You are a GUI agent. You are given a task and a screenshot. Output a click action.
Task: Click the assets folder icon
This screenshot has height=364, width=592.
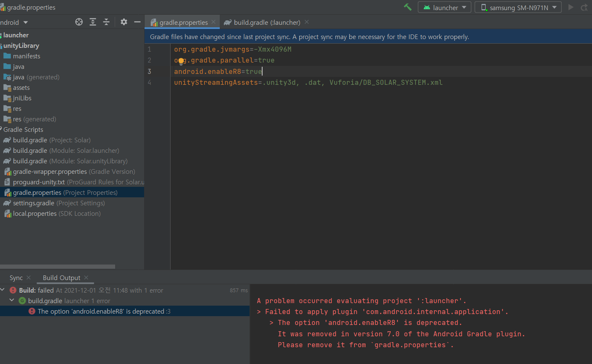[x=7, y=87]
